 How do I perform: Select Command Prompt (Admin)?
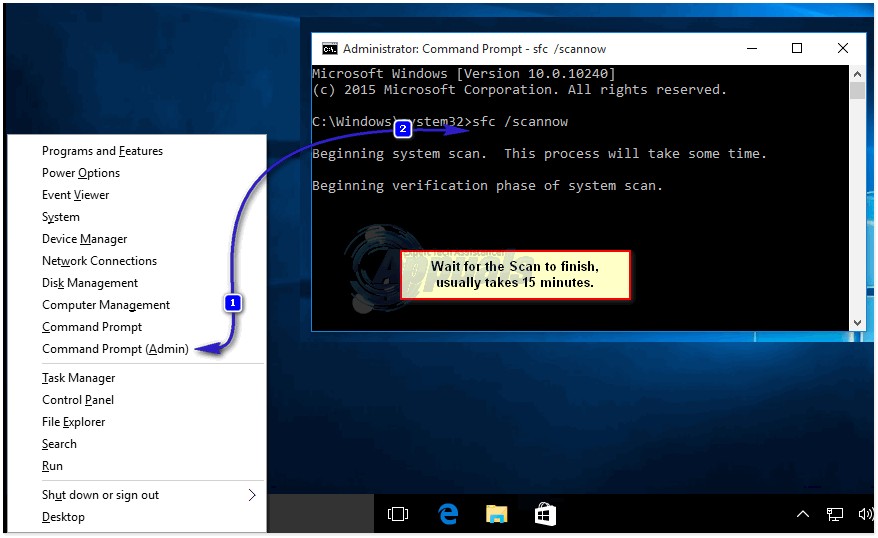[x=115, y=349]
